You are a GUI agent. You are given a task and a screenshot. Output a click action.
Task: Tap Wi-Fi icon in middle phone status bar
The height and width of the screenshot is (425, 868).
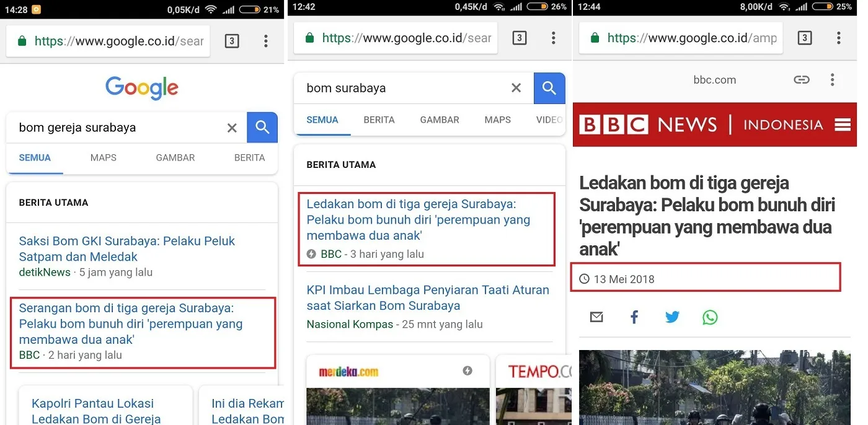pyautogui.click(x=500, y=7)
